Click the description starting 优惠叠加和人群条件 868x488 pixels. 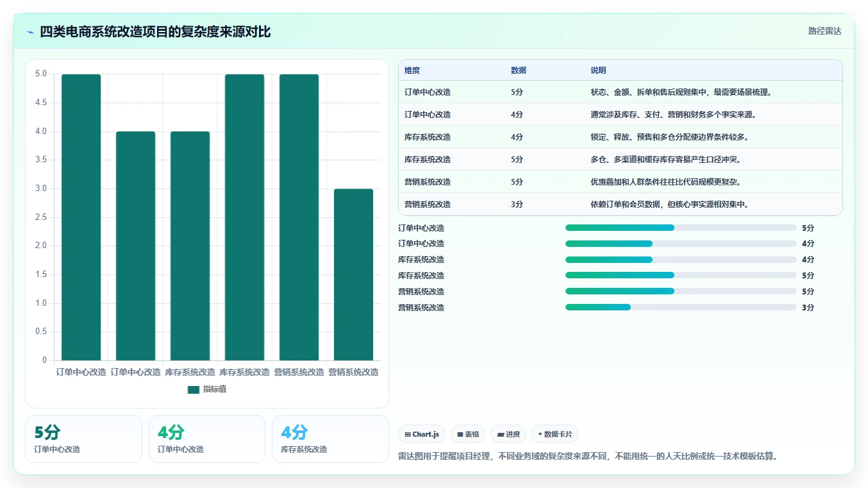click(665, 182)
